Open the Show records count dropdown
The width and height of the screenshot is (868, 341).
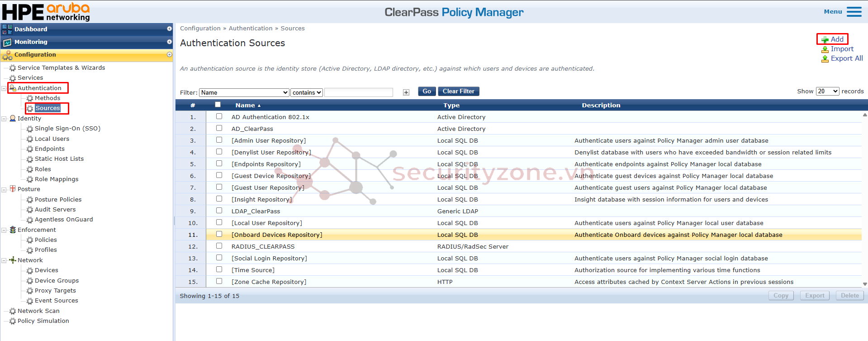tap(827, 91)
